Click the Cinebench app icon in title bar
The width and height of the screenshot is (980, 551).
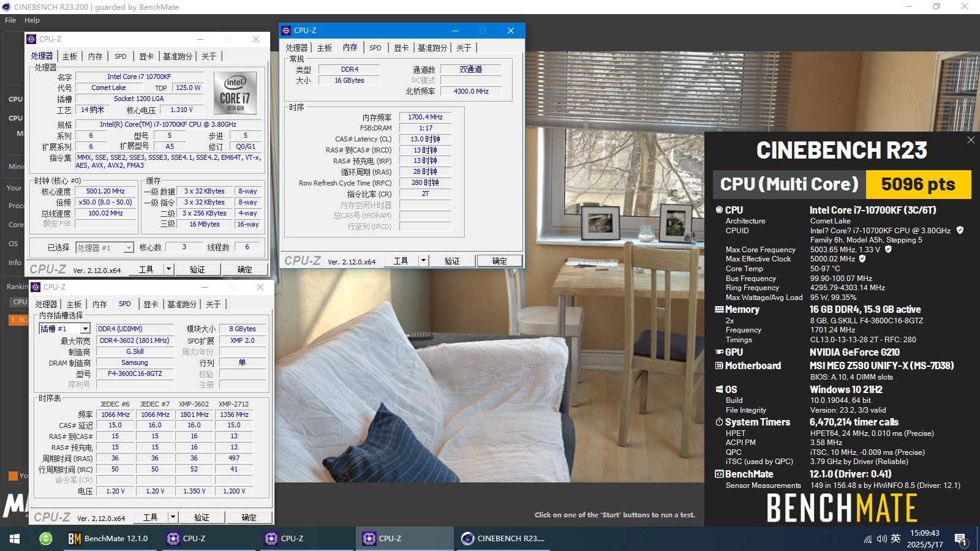(7, 7)
